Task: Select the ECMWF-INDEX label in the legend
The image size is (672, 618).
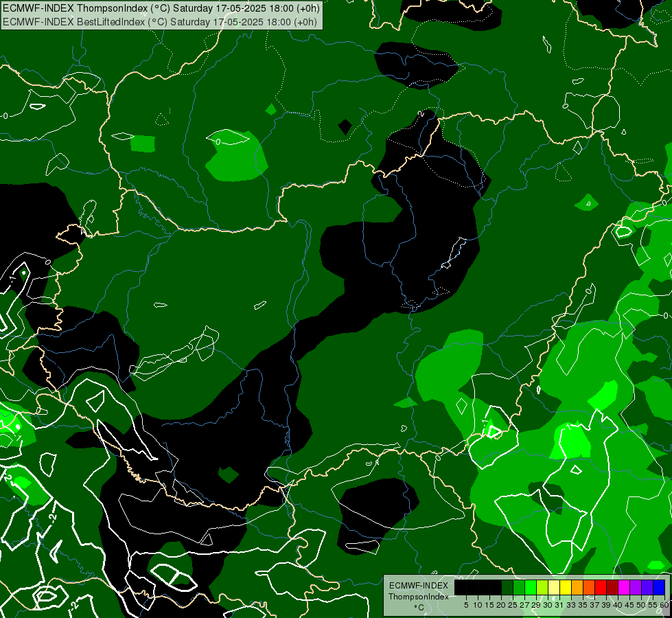Action: pos(419,586)
